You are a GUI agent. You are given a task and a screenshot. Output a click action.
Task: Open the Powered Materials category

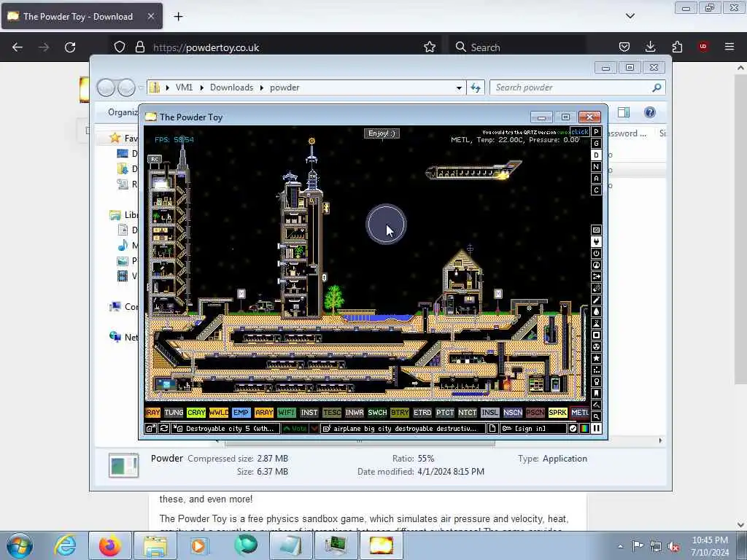[x=596, y=253]
